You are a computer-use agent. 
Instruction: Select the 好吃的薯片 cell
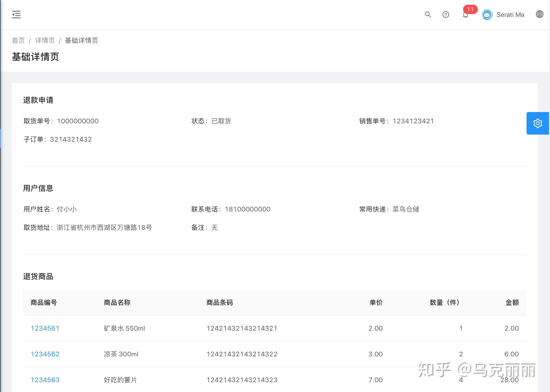(x=120, y=380)
